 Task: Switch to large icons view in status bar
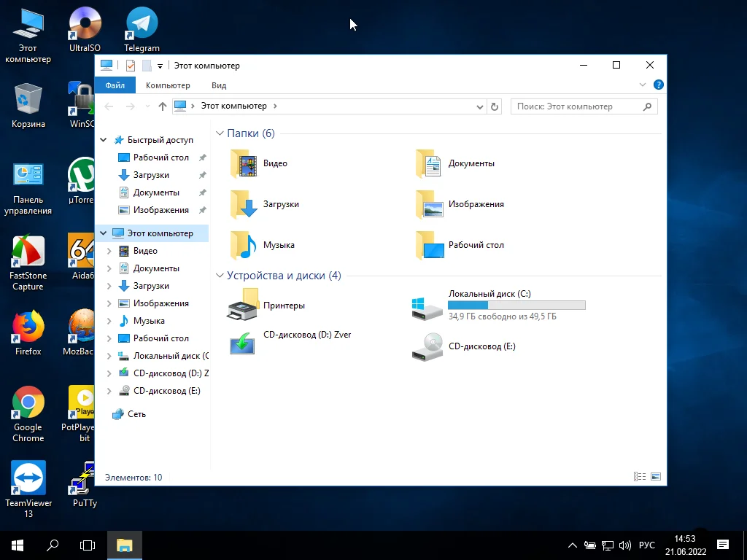[x=656, y=477]
